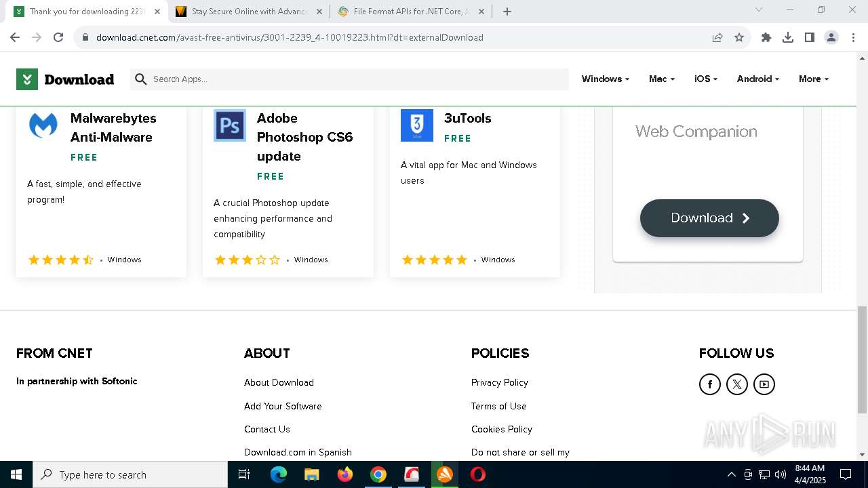Image resolution: width=868 pixels, height=488 pixels.
Task: Open Chrome menu three dots
Action: coord(852,37)
